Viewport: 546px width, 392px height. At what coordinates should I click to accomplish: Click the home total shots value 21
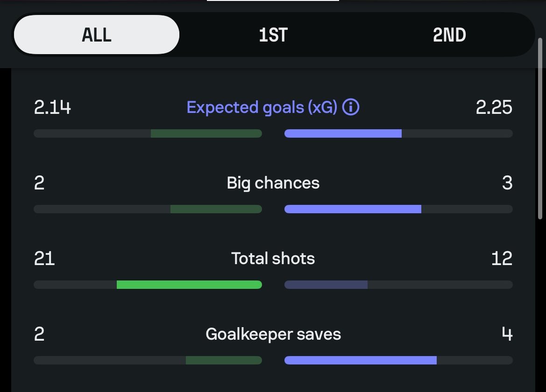point(44,259)
